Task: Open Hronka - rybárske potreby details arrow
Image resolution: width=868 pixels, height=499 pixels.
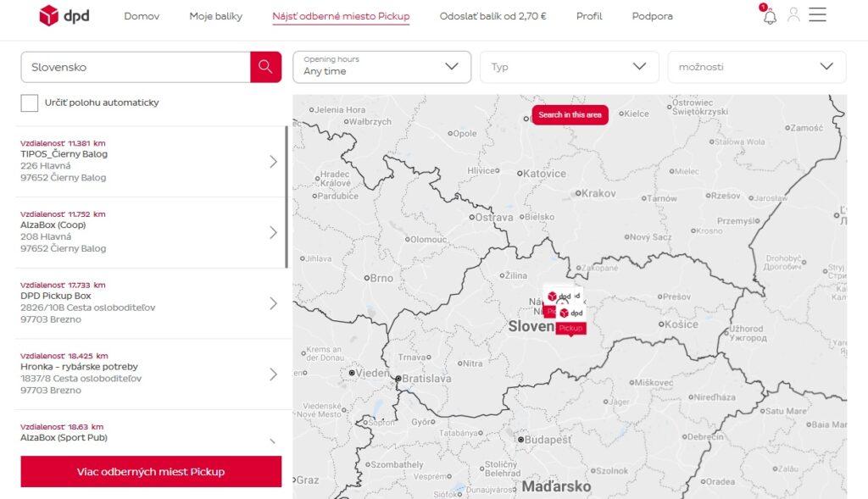Action: [x=273, y=374]
